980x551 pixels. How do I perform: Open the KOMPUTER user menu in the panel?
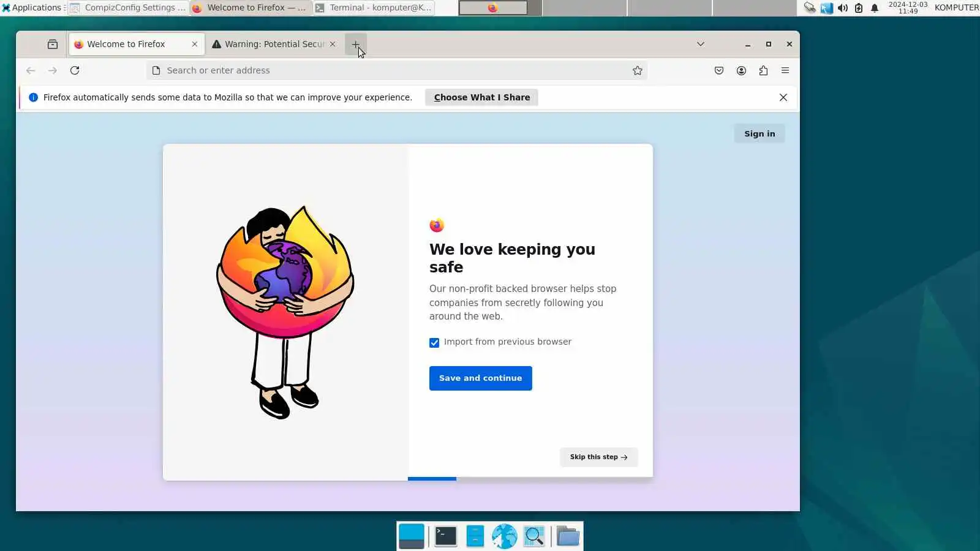tap(956, 8)
